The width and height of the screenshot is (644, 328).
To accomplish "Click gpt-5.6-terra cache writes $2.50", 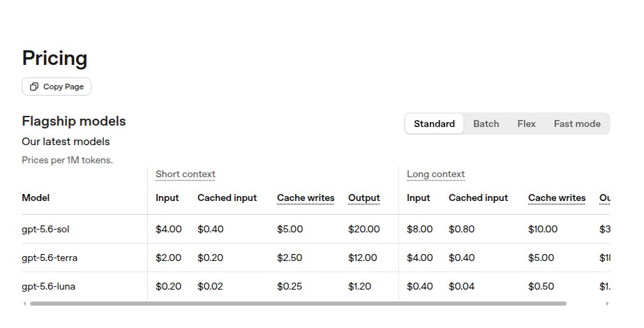I will pos(290,258).
